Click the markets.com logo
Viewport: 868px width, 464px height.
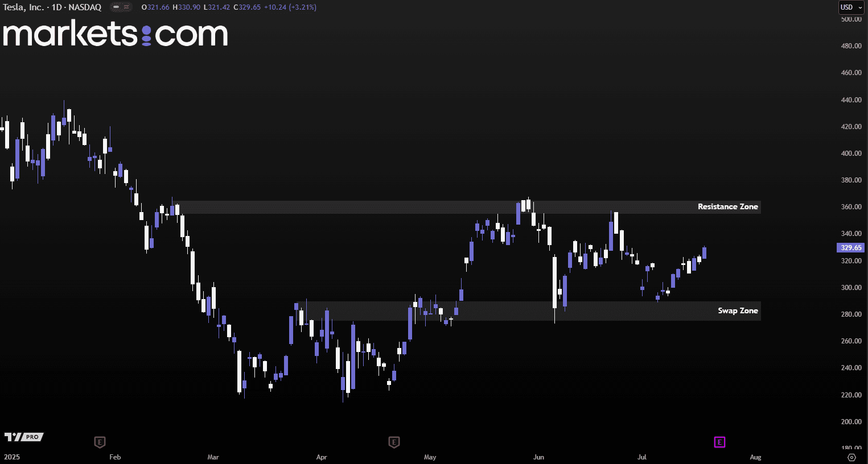pos(115,34)
